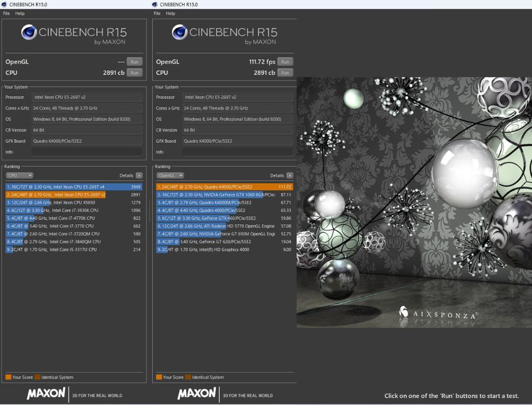Select ranking row 36C/72T Xeon E5-2697 v4
The width and height of the screenshot is (532, 405).
(x=73, y=187)
